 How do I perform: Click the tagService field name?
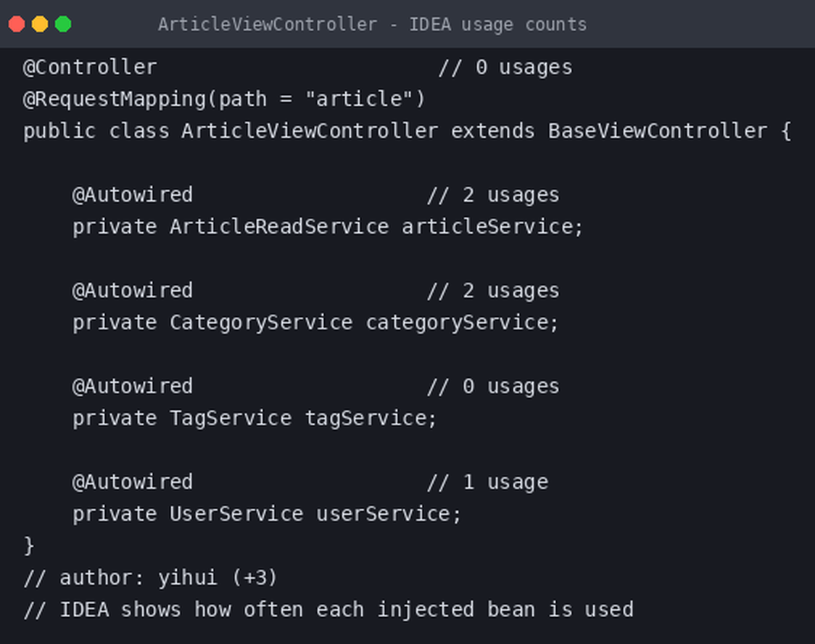click(366, 418)
